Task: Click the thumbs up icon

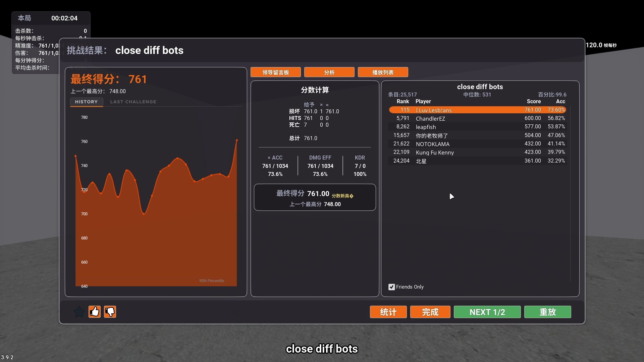Action: [x=95, y=312]
